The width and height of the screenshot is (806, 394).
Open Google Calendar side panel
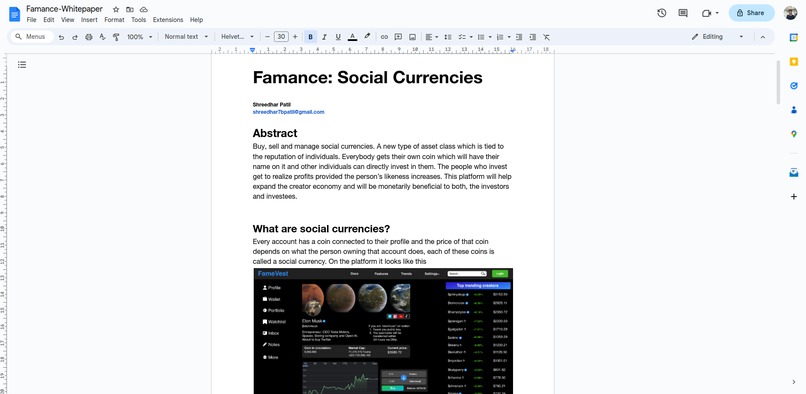[794, 37]
